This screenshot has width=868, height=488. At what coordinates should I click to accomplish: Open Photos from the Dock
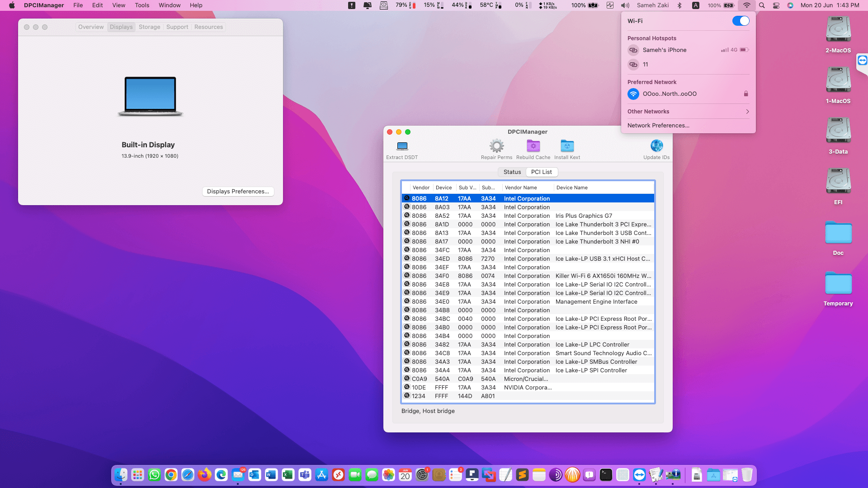coord(388,475)
